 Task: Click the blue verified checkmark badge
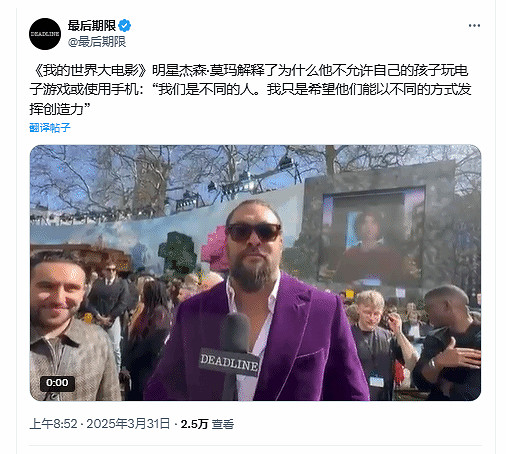coord(125,26)
